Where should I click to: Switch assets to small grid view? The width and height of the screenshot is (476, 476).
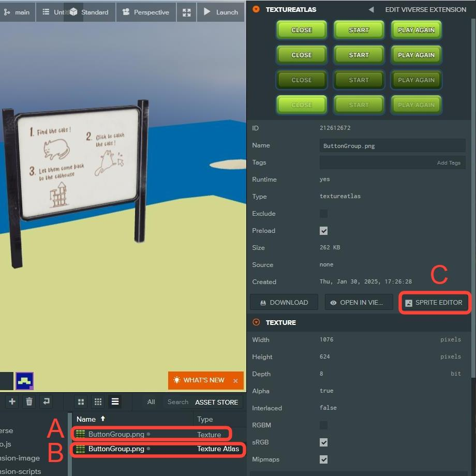tap(98, 402)
